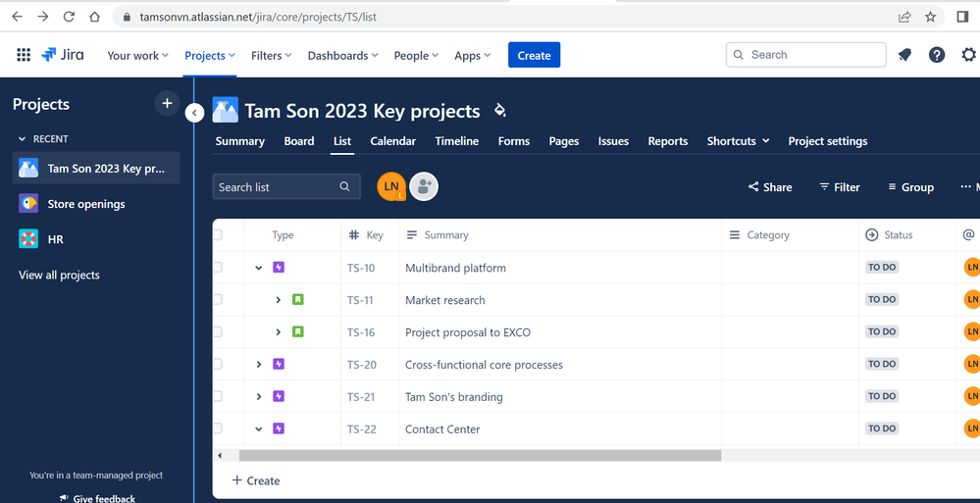Toggle the select-all checkbox in header
The height and width of the screenshot is (503, 980).
click(x=218, y=235)
